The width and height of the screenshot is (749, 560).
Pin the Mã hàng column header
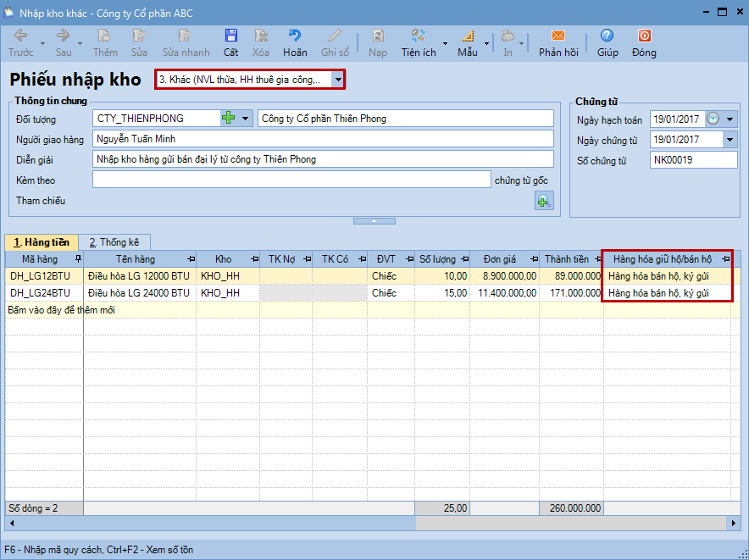tap(78, 258)
